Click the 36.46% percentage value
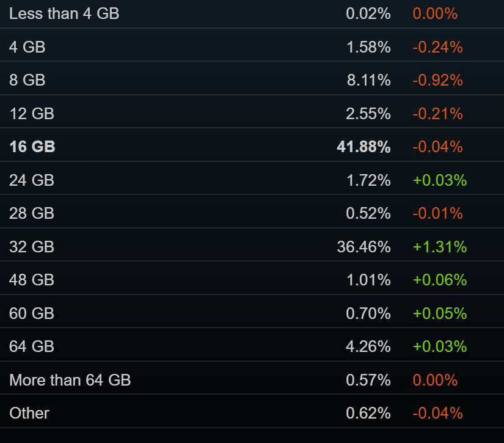The image size is (504, 443). tap(363, 247)
